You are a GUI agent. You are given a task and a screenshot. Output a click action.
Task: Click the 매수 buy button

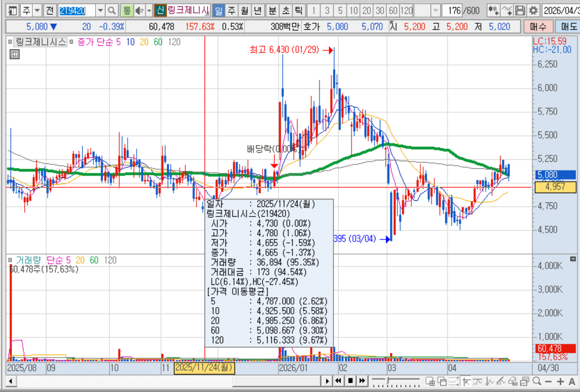[538, 27]
